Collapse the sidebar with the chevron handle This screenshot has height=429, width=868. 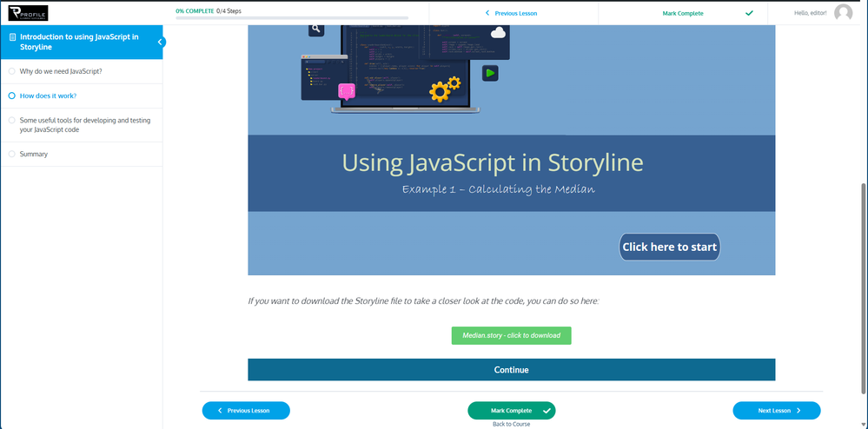click(x=161, y=42)
